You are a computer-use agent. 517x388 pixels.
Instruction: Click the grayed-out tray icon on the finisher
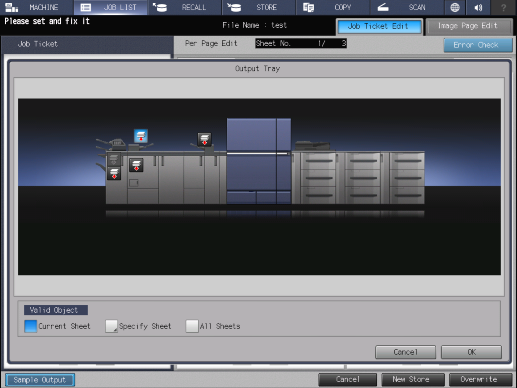(114, 160)
